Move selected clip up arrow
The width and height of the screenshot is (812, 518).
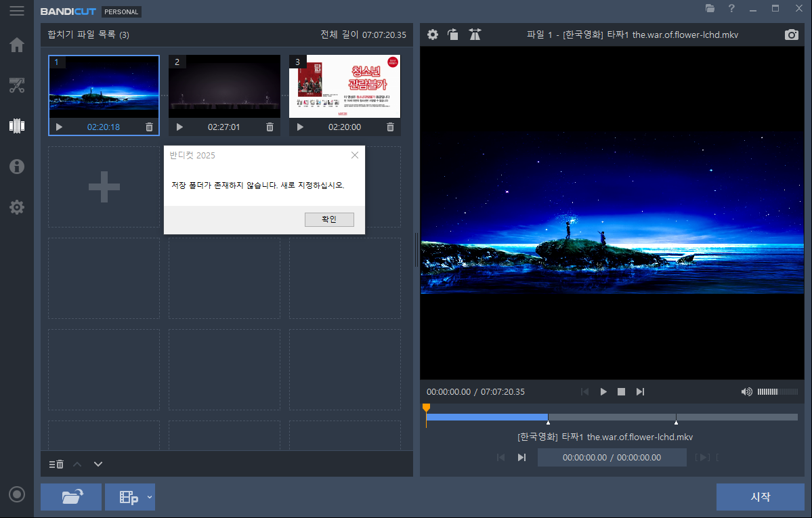click(x=77, y=464)
